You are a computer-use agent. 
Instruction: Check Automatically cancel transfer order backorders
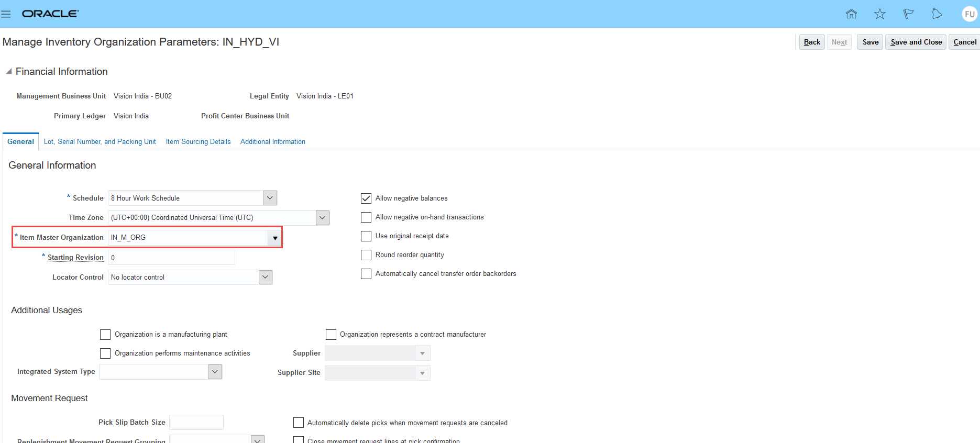(366, 274)
